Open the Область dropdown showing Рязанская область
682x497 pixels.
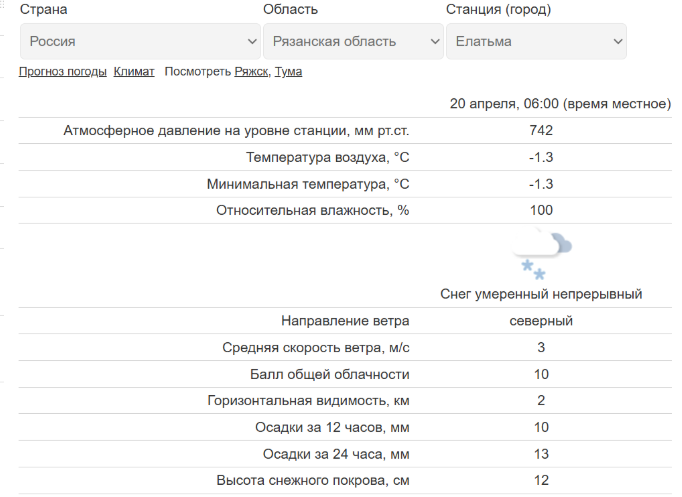tap(353, 41)
